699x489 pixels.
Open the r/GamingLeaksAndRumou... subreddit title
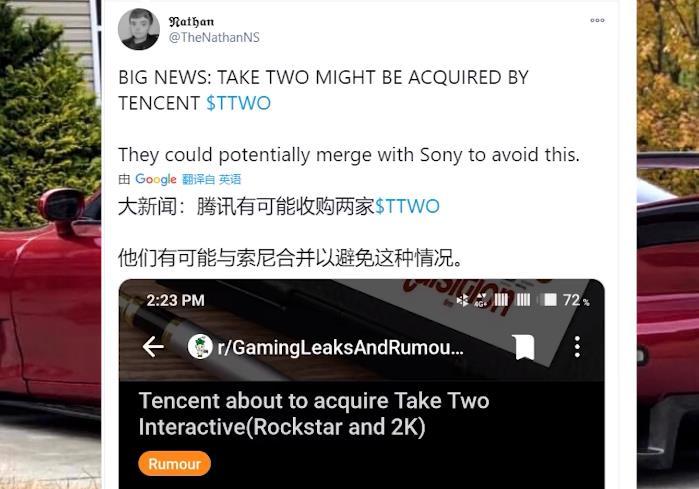tap(341, 347)
